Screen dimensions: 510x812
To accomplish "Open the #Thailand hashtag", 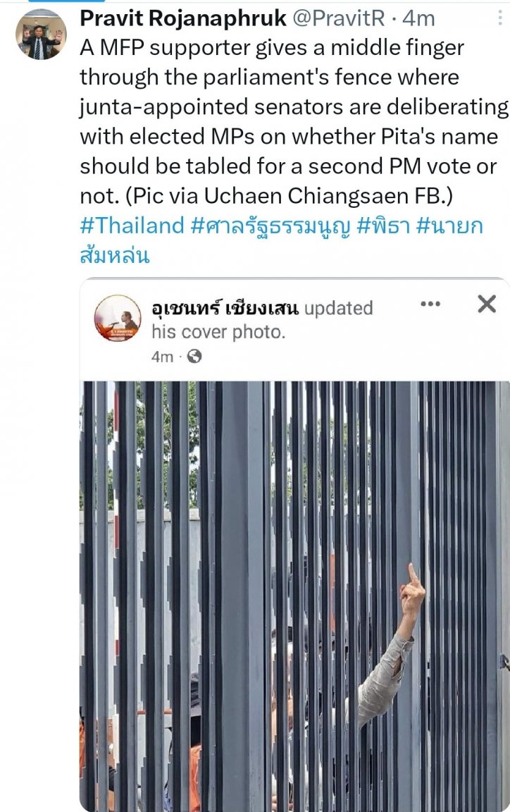I will pos(132,226).
